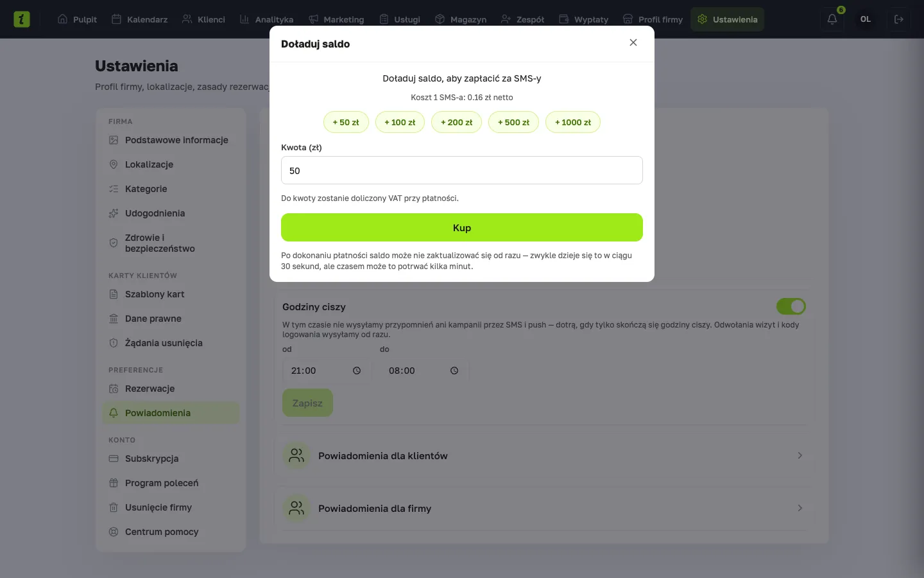Switch to Analityka in the top navigation
This screenshot has height=578, width=924.
tap(266, 19)
